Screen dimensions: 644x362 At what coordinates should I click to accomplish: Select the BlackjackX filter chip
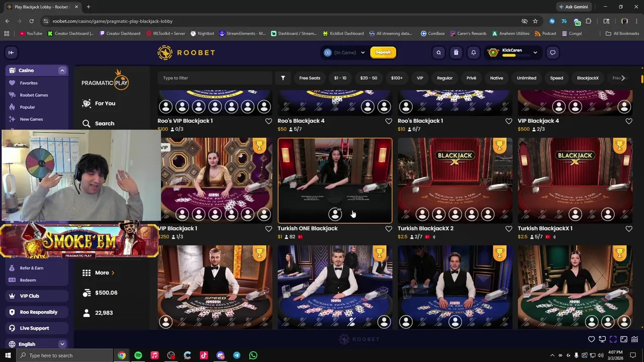[588, 78]
